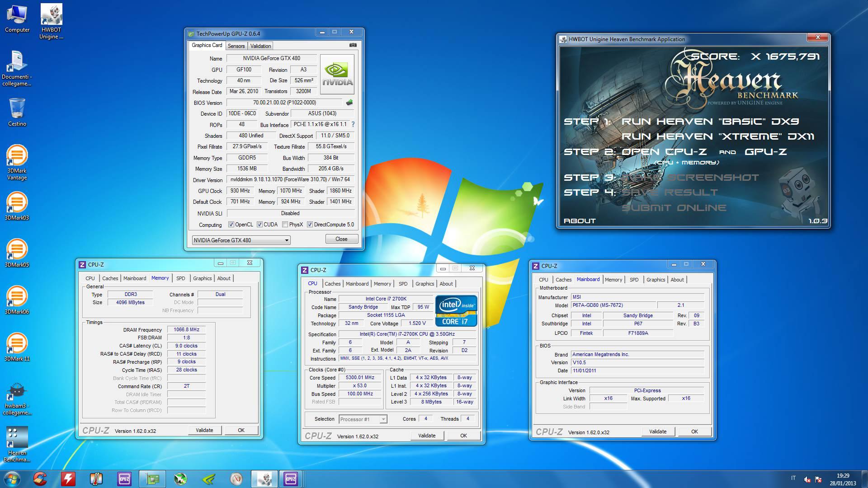Viewport: 868px width, 488px height.
Task: Click the Intel inside Core i7 logo
Action: 456,311
